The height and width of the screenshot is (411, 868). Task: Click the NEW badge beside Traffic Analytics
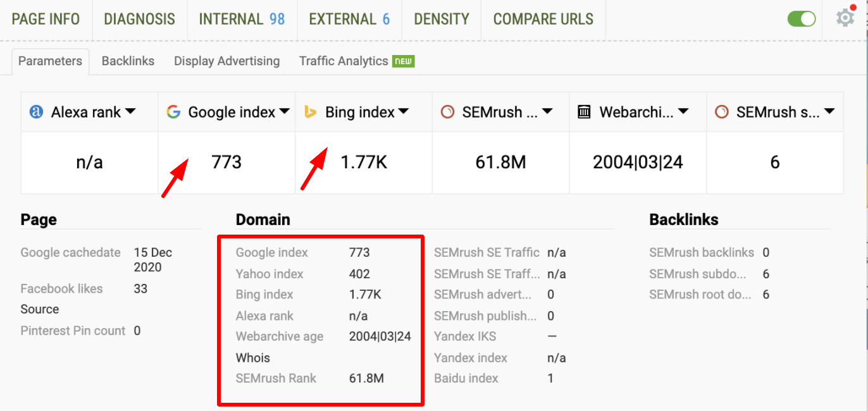(403, 61)
